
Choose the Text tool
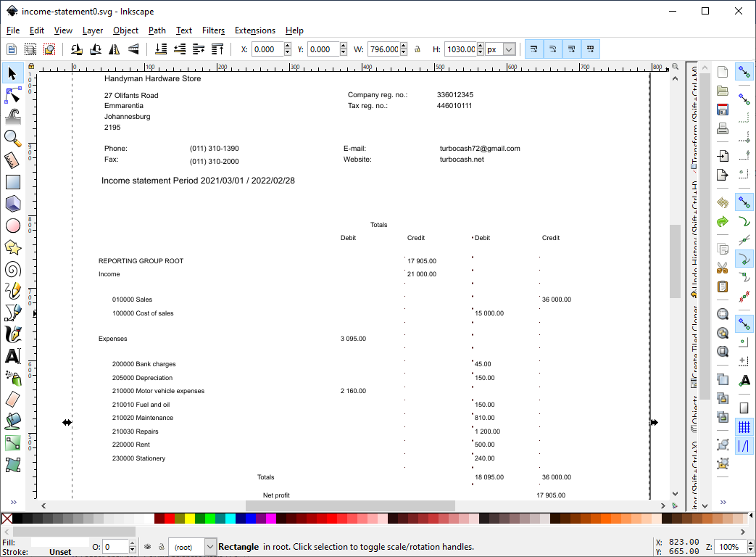(x=13, y=356)
